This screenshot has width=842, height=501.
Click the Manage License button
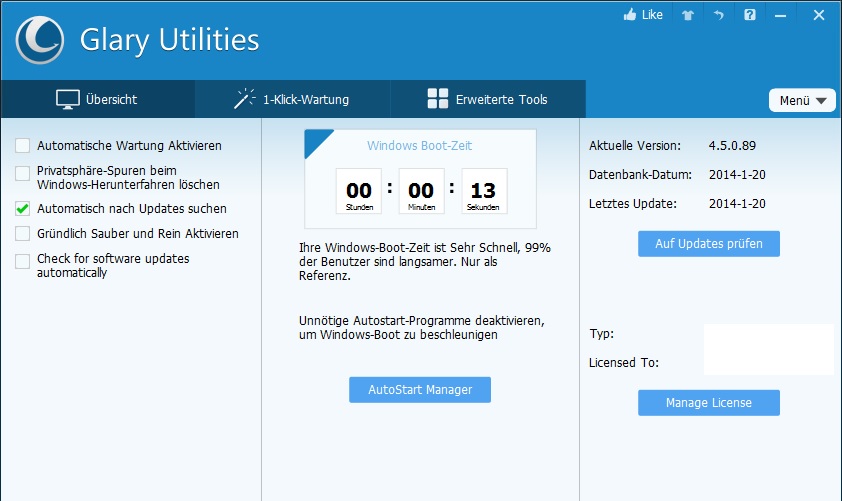tap(709, 403)
